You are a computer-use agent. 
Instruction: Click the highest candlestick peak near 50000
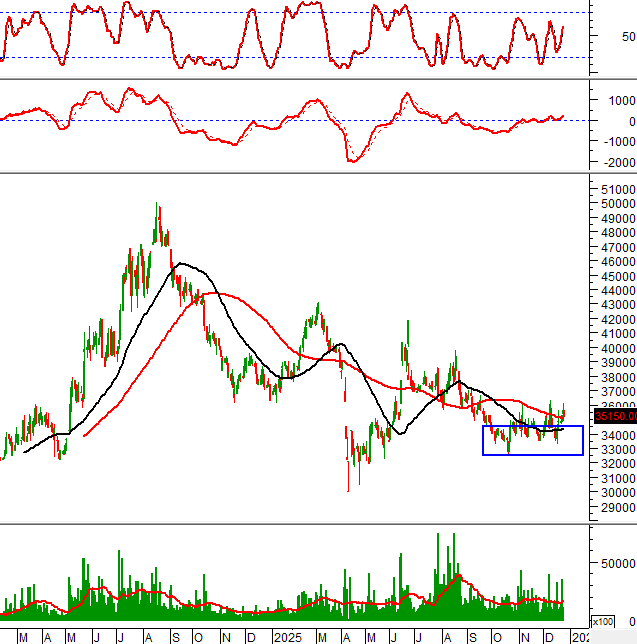point(157,207)
